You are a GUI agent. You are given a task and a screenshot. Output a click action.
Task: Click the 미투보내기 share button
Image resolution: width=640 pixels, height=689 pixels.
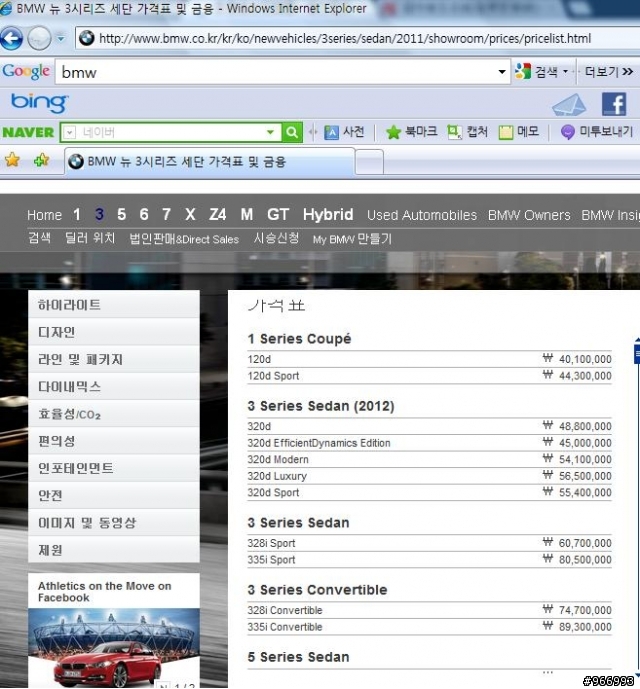[x=596, y=132]
